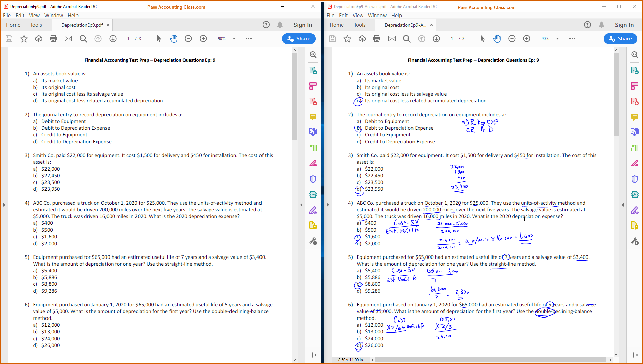This screenshot has height=364, width=643.
Task: Zoom in with plus icon in right window
Action: (x=527, y=39)
